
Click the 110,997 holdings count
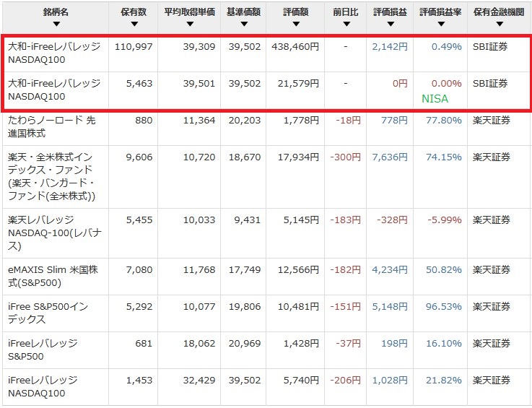[134, 46]
